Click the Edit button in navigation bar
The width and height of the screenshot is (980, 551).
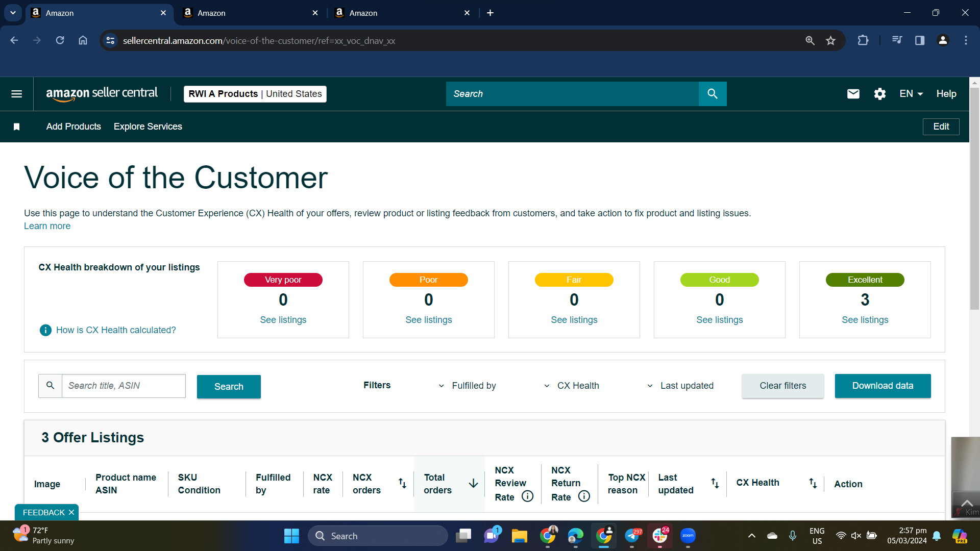[x=941, y=127]
